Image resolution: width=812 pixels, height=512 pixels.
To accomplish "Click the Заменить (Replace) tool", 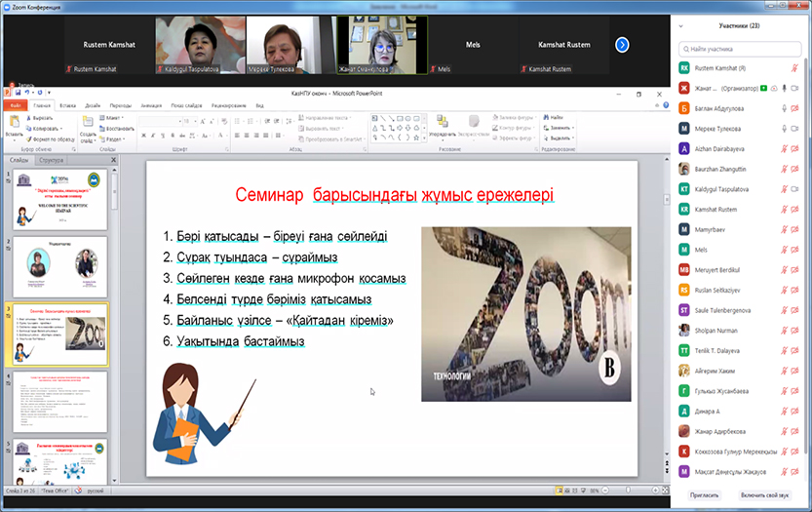I will pos(560,128).
